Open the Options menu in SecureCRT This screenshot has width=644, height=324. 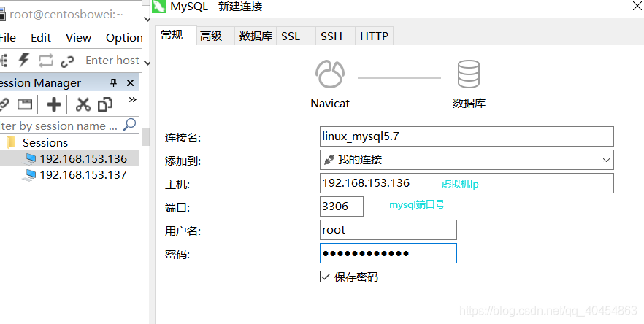tap(123, 38)
